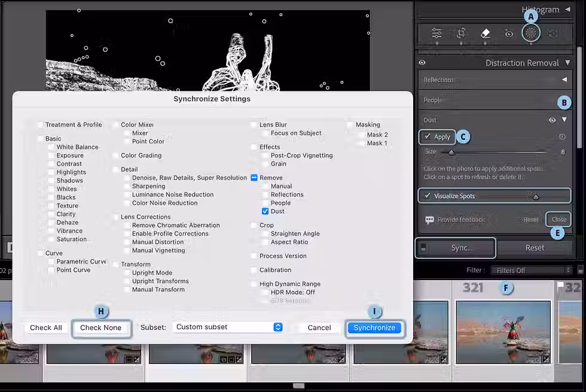Click Close in Distraction Removal panel
This screenshot has width=586, height=392.
pos(558,219)
